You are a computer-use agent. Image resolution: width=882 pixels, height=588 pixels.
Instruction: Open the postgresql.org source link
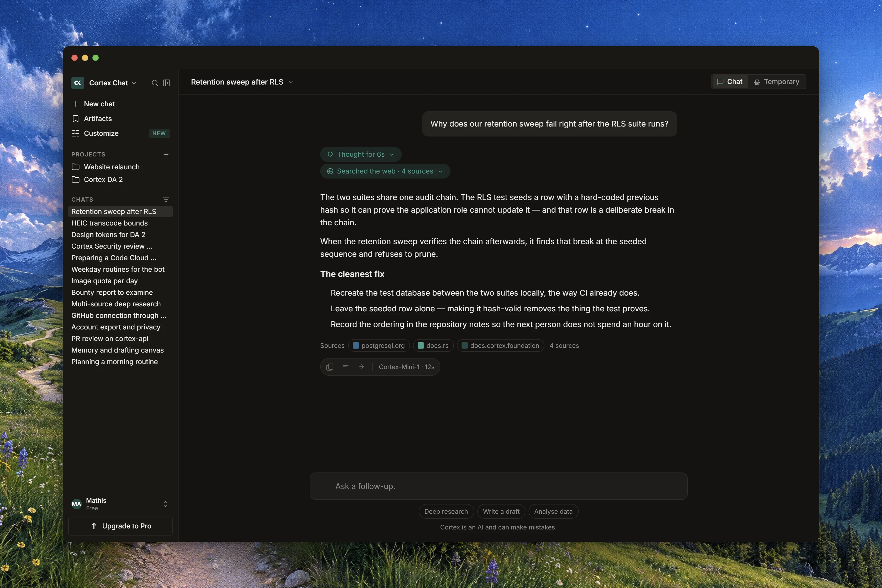click(x=379, y=345)
